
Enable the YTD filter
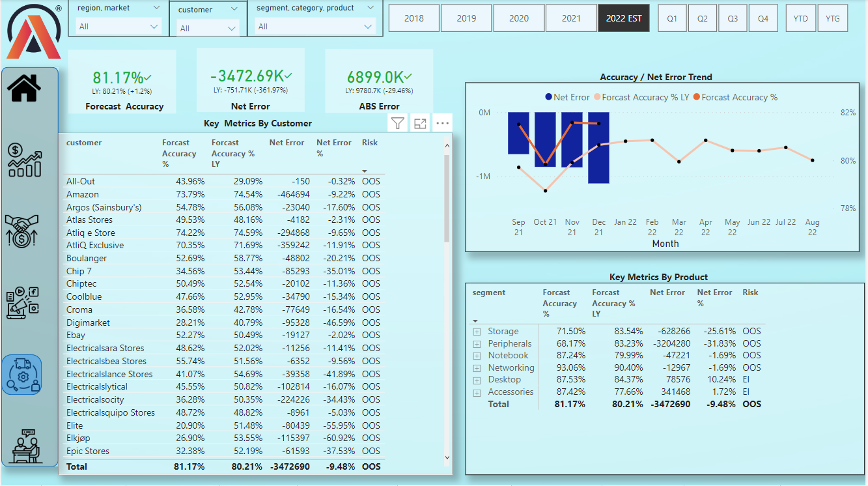click(800, 18)
